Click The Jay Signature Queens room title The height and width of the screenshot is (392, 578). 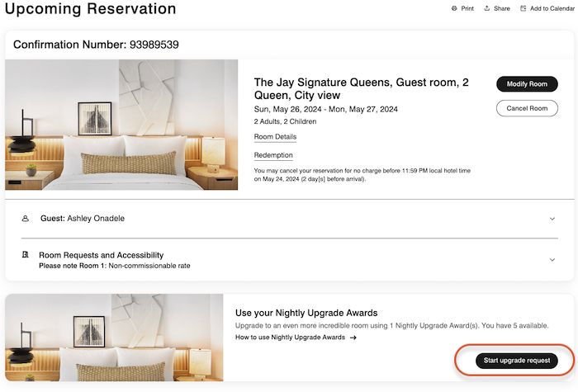coord(362,89)
